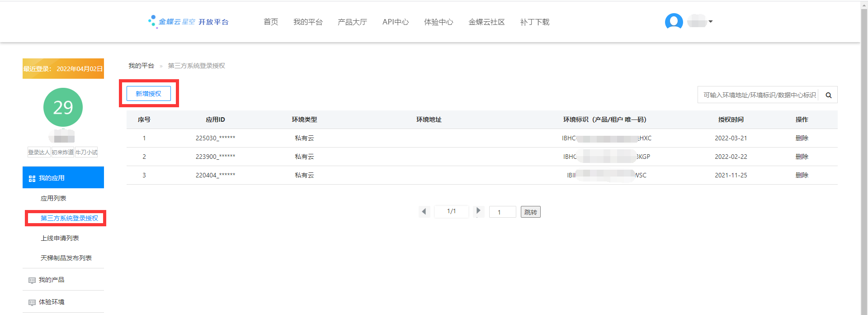868x315 pixels.
Task: Go to next page arrow
Action: [478, 211]
